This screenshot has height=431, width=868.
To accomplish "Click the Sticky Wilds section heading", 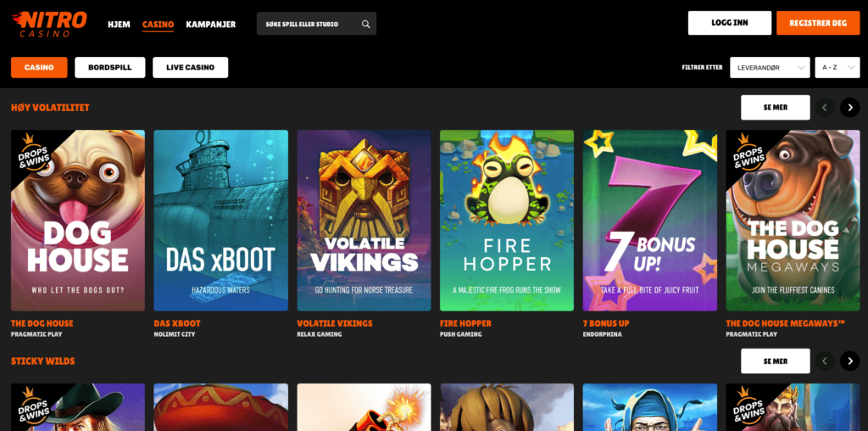I will (43, 361).
